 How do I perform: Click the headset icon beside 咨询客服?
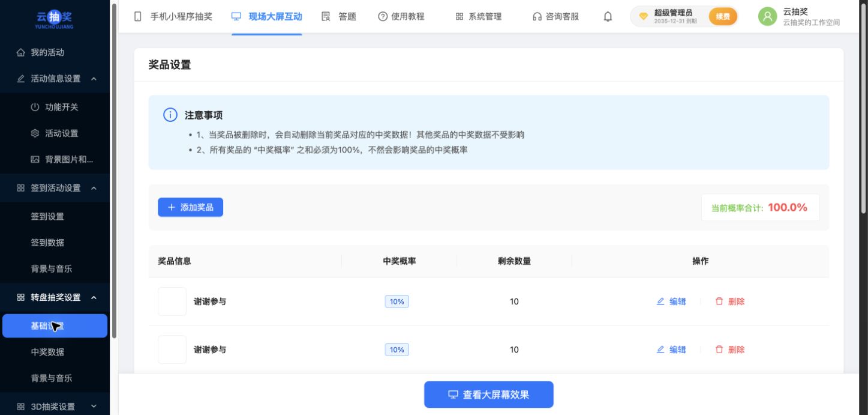point(537,16)
